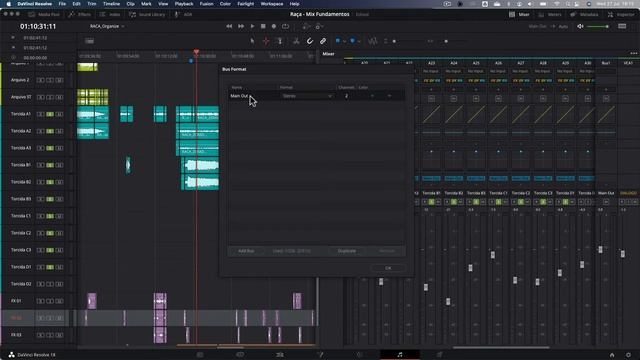Adjust the monitor volume slider
Image resolution: width=640 pixels, height=360 pixels.
(x=598, y=26)
